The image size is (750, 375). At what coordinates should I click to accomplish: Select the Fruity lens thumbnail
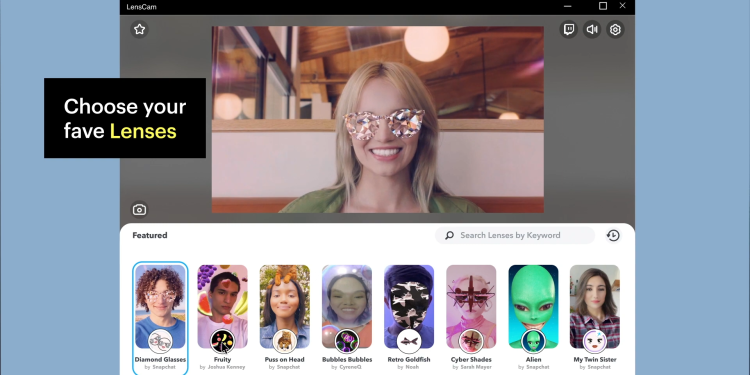222,307
